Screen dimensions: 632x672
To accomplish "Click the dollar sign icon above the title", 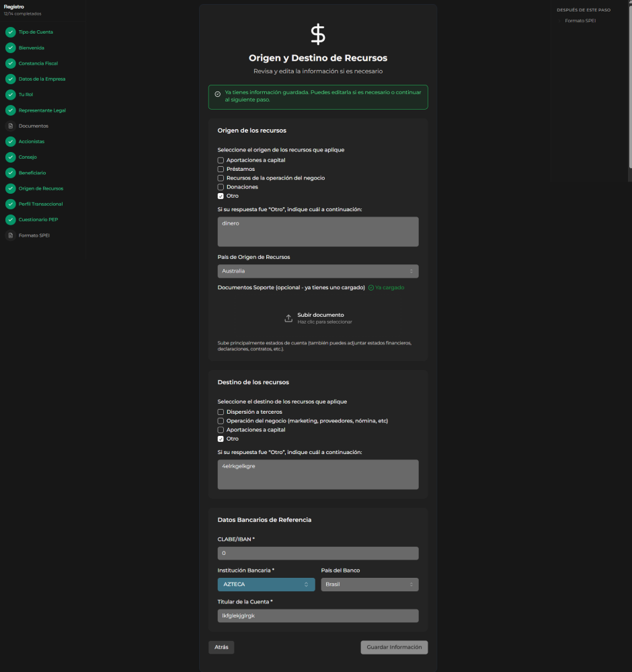I will pos(318,34).
